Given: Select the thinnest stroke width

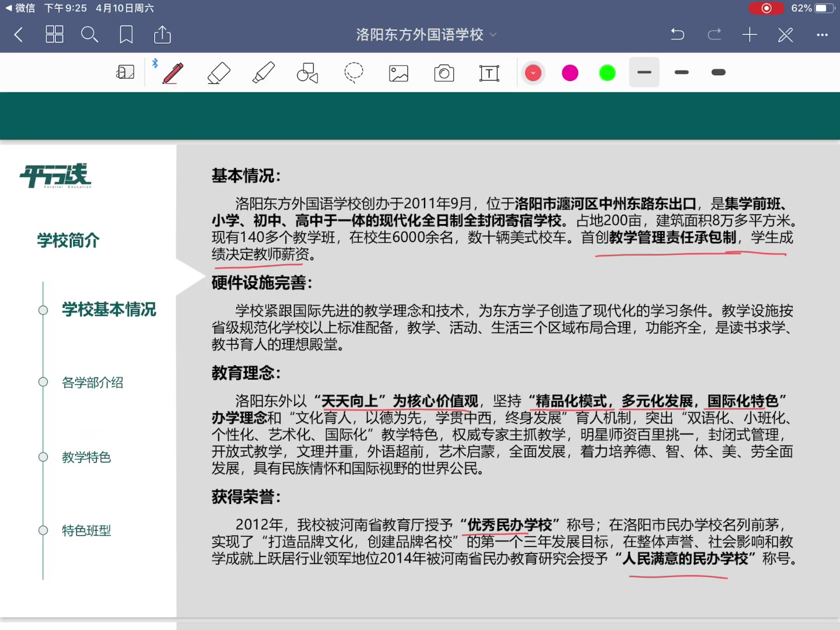Looking at the screenshot, I should coord(644,72).
